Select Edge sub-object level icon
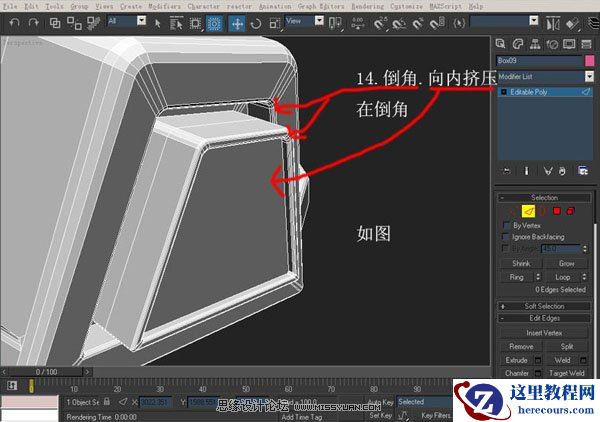 [x=528, y=211]
